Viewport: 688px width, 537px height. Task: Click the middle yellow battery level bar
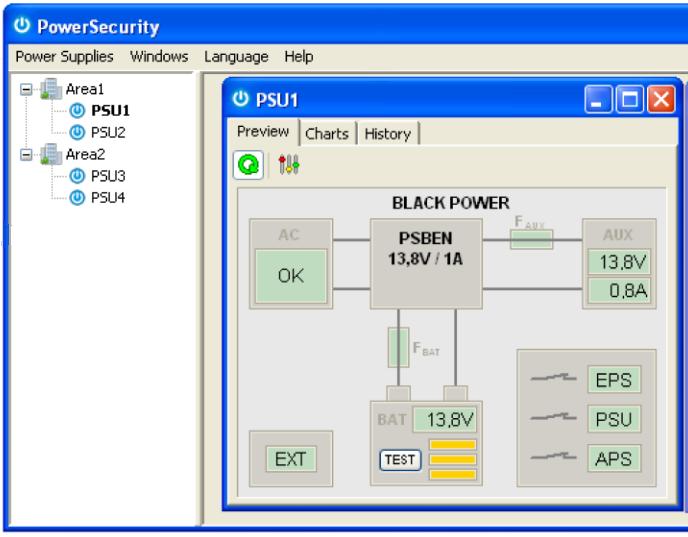[x=453, y=460]
